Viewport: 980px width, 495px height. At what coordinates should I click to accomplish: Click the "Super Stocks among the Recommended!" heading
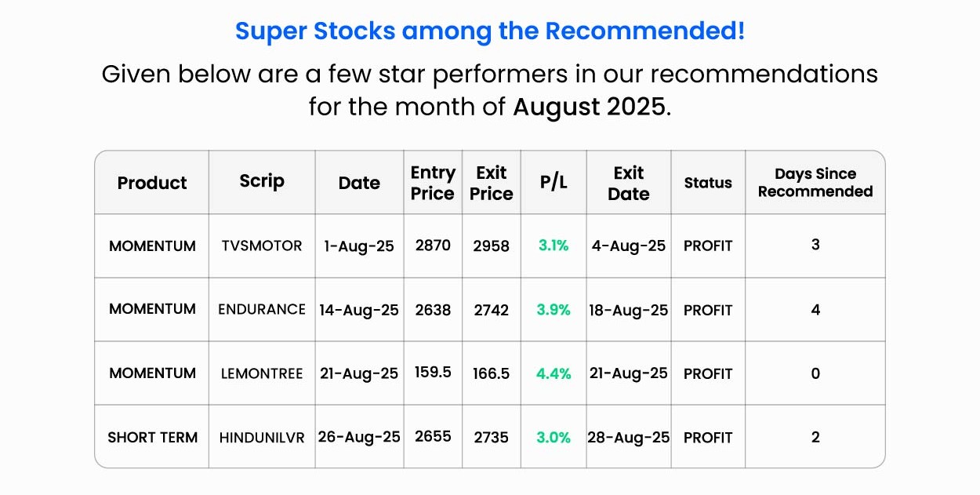pos(490,31)
